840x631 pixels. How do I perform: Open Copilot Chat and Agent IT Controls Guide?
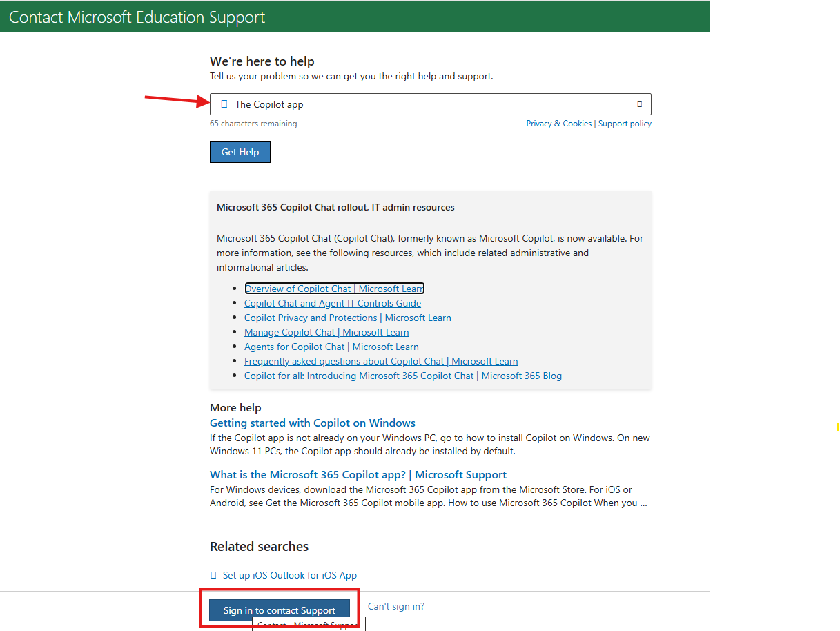(x=333, y=303)
